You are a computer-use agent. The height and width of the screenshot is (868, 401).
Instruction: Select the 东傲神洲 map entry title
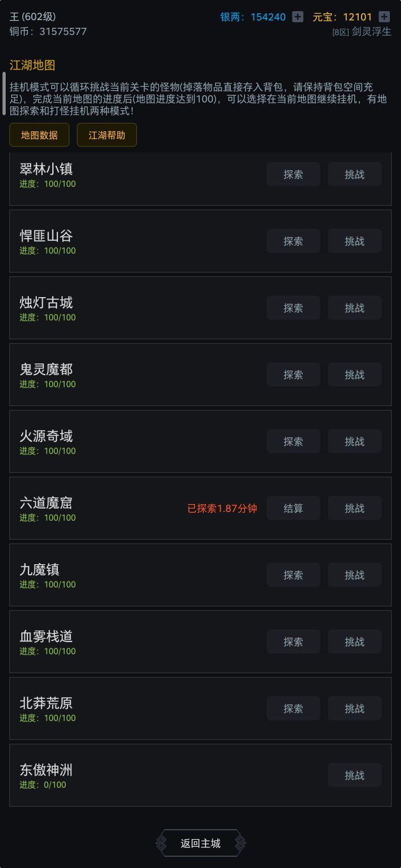[x=46, y=770]
